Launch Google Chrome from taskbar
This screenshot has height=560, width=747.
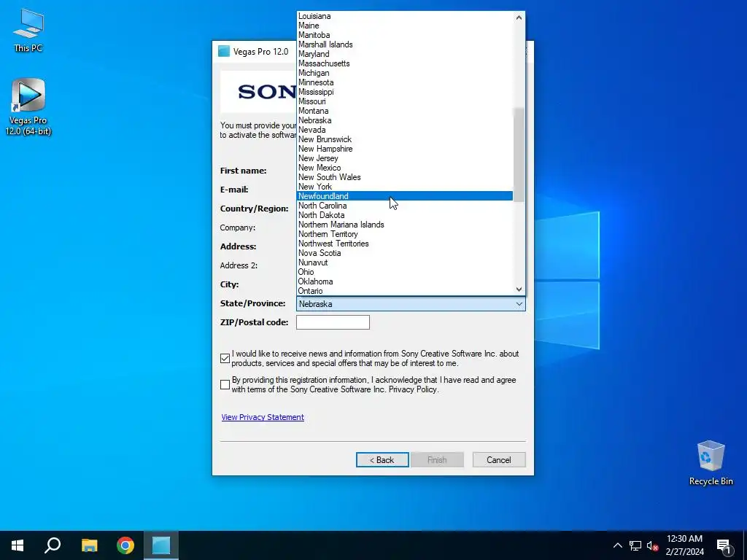point(125,545)
